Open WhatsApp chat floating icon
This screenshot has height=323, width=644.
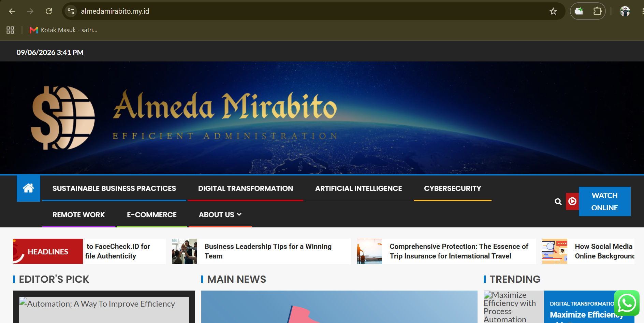(x=627, y=303)
